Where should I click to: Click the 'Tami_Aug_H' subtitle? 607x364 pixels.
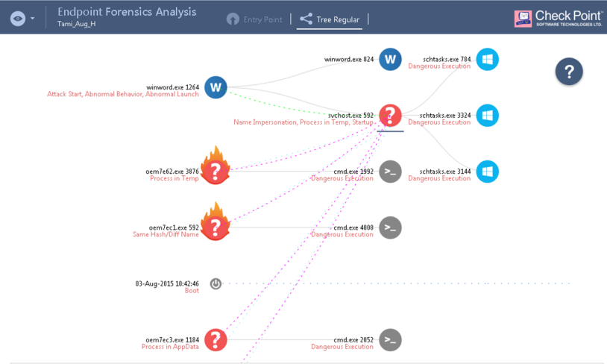(76, 24)
